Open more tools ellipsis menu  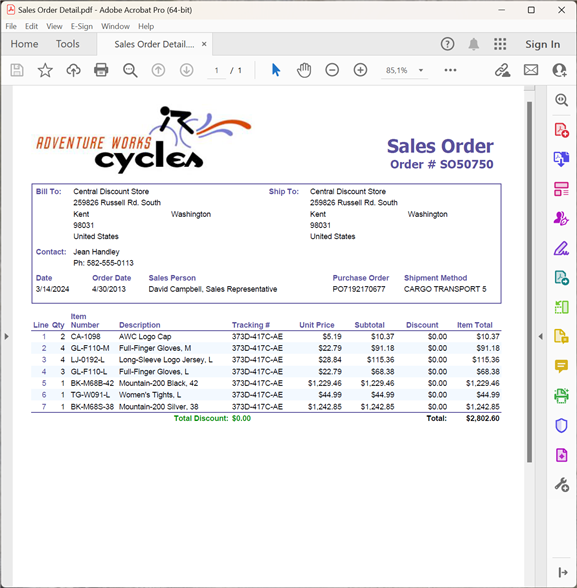click(x=450, y=70)
